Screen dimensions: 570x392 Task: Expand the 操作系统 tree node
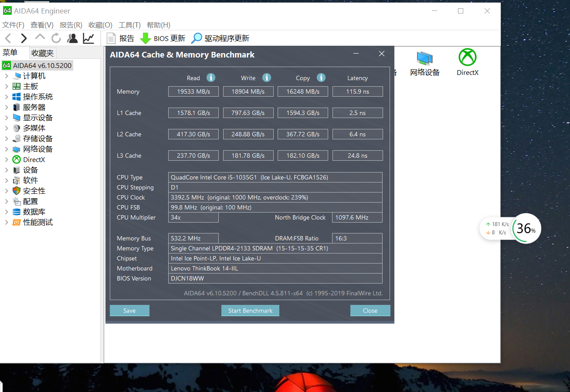(x=7, y=97)
